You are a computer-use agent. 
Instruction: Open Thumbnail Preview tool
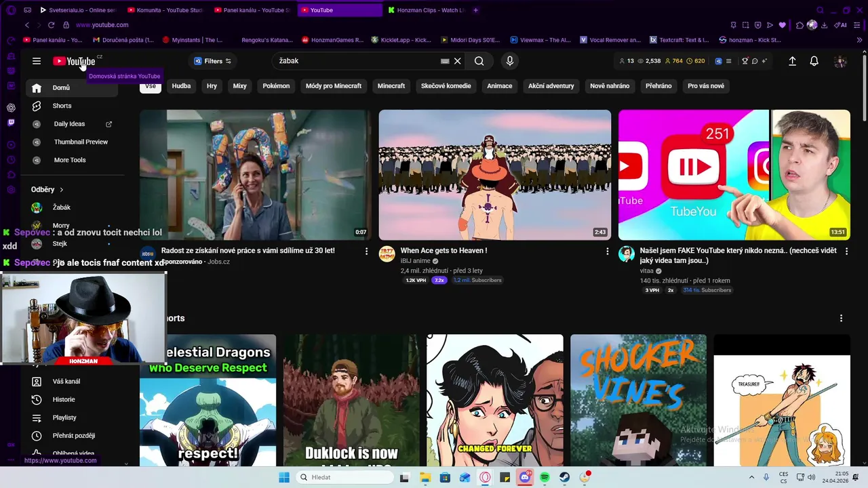click(72, 142)
